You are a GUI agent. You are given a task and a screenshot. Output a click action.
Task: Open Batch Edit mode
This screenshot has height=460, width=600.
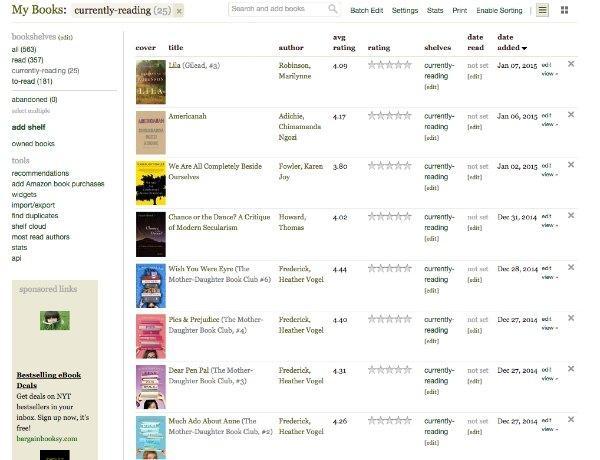(366, 10)
